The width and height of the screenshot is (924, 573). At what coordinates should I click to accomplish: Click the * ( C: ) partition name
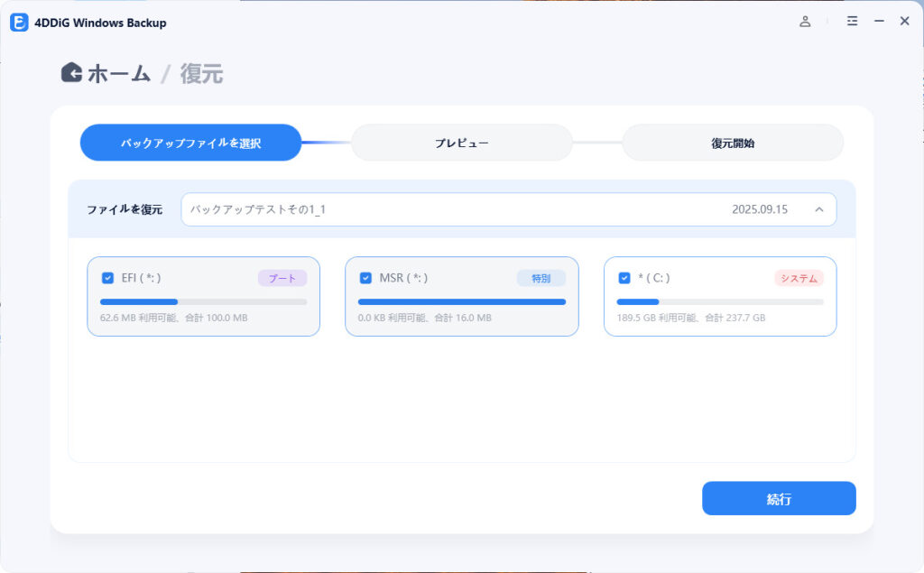(654, 278)
